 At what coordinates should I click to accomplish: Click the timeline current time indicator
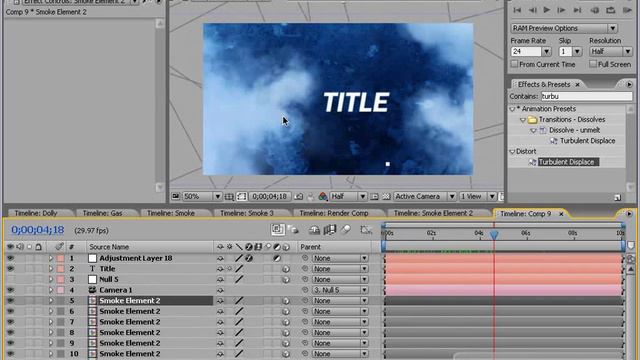494,235
